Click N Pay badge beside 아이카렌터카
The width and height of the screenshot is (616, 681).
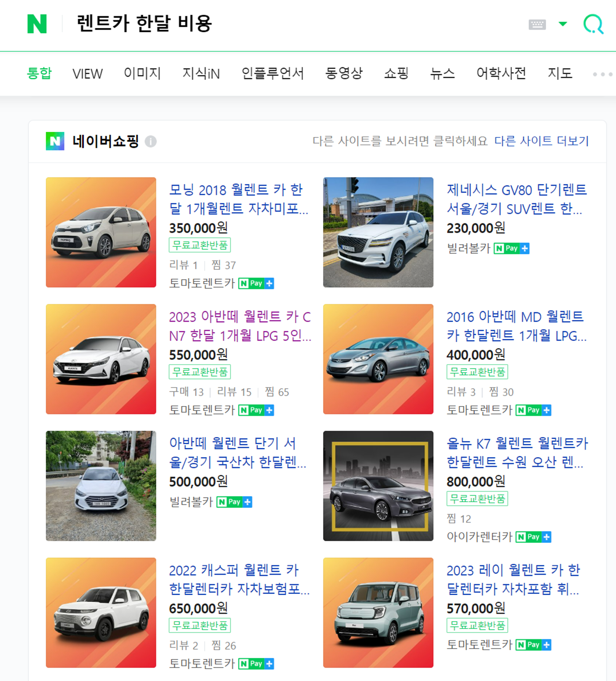coord(533,537)
